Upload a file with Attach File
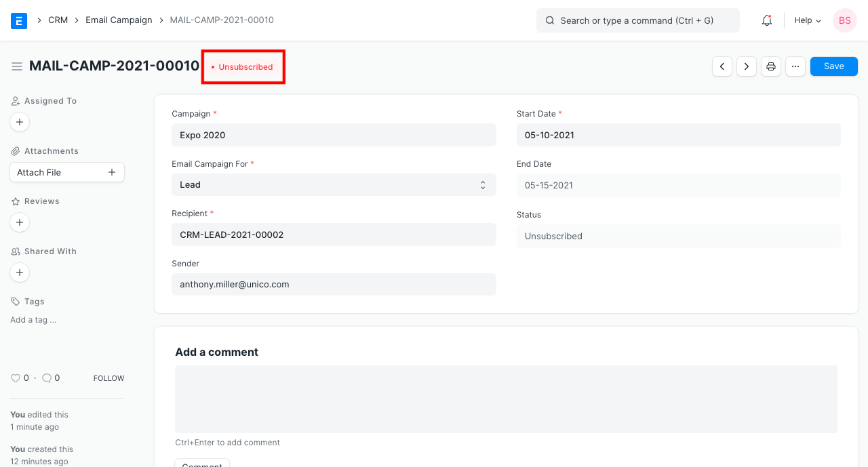 pyautogui.click(x=66, y=171)
